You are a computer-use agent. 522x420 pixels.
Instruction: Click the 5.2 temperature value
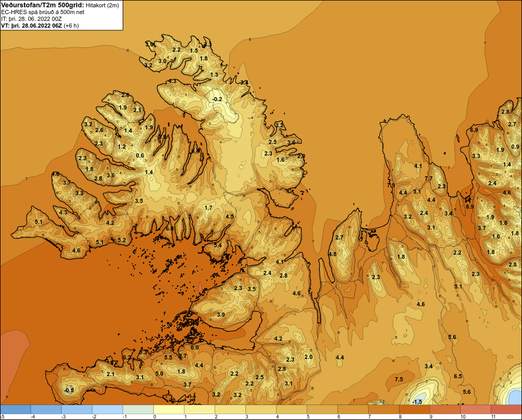coord(122,239)
